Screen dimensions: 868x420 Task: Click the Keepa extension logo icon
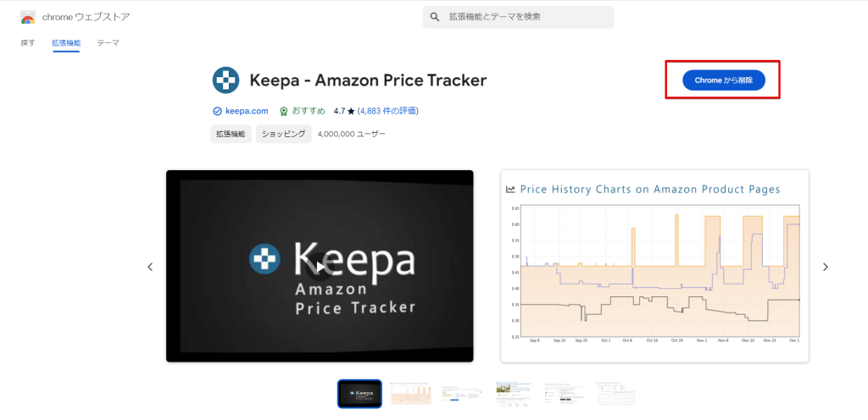[225, 80]
